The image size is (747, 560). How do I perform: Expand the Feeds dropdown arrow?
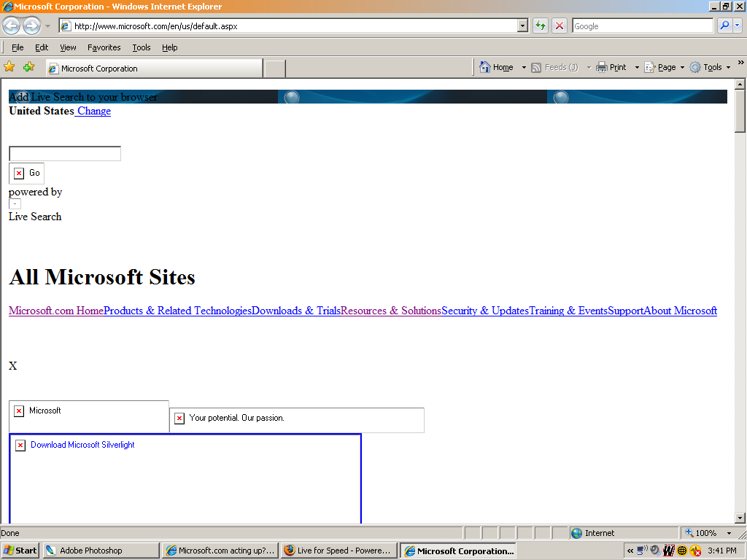[x=589, y=67]
